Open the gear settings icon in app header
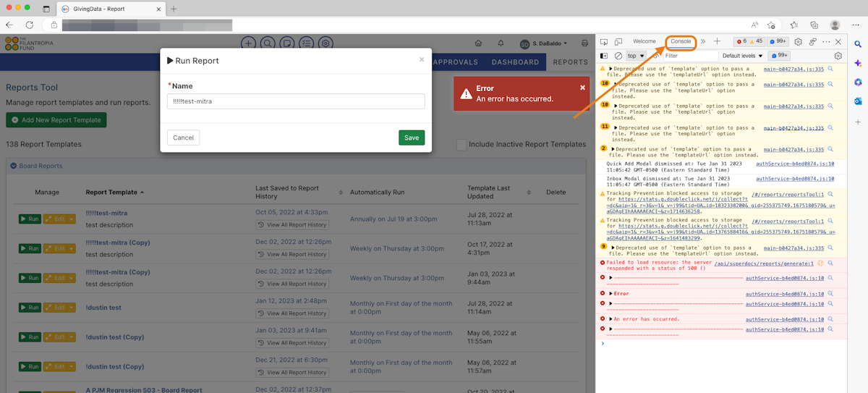Screen dimensions: 868x393 (x=326, y=43)
